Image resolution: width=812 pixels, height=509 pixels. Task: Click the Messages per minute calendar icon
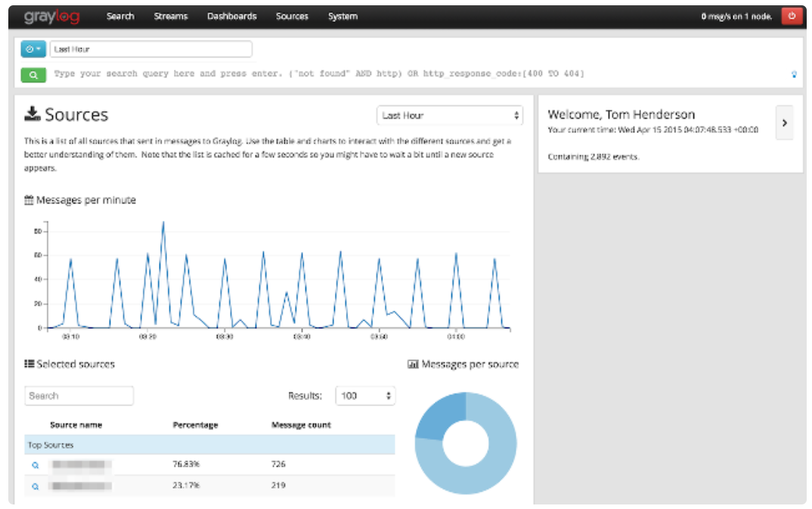click(x=29, y=200)
